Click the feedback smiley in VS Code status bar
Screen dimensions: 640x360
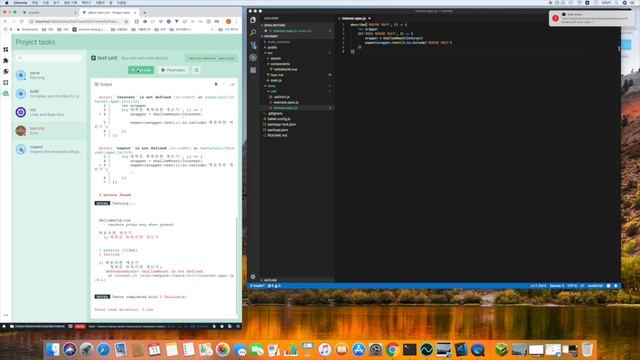tap(609, 286)
